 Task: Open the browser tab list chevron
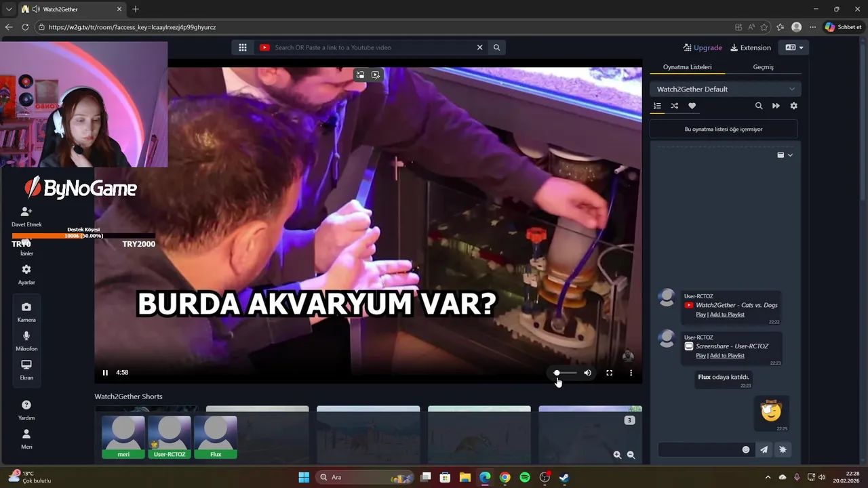[x=9, y=9]
